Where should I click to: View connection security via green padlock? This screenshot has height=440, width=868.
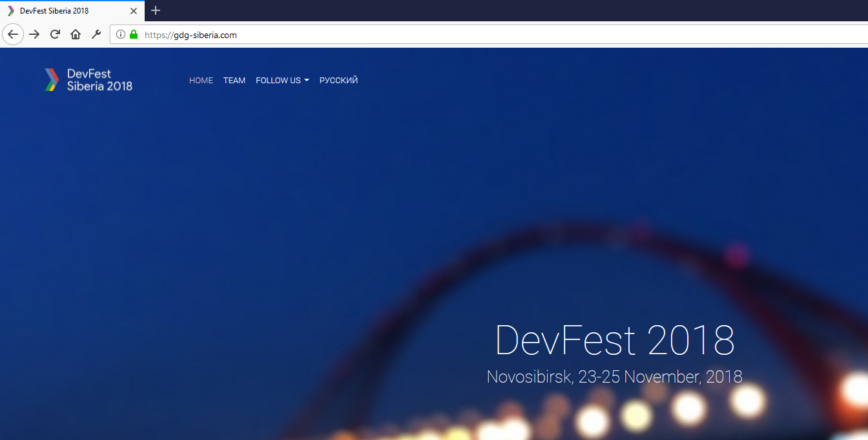pos(134,35)
